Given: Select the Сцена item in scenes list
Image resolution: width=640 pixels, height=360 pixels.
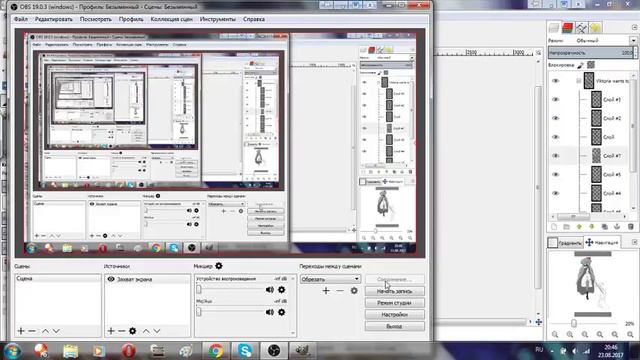Looking at the screenshot, I should (x=58, y=279).
